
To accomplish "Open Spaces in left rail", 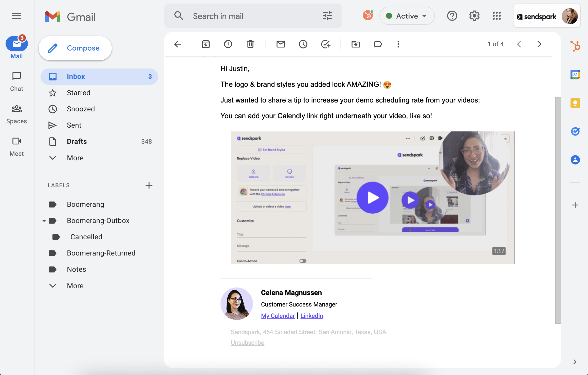I will 17,114.
